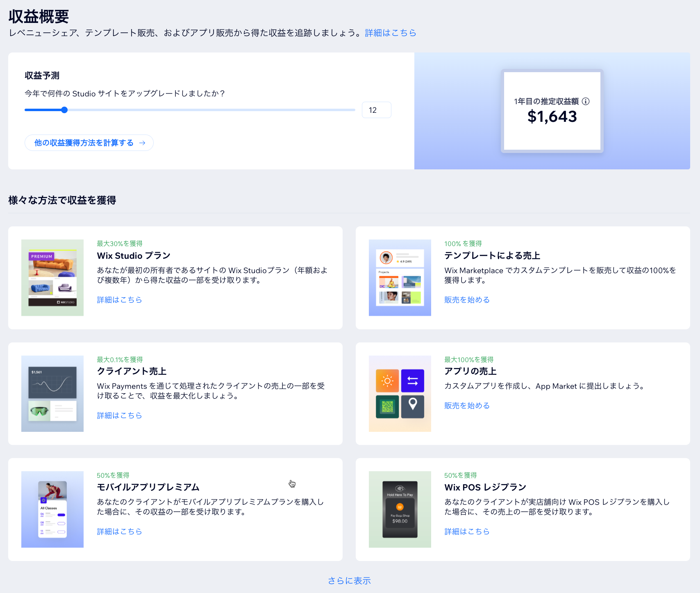Open 詳細はこちら under Wix Studio プラン
700x593 pixels.
[119, 300]
